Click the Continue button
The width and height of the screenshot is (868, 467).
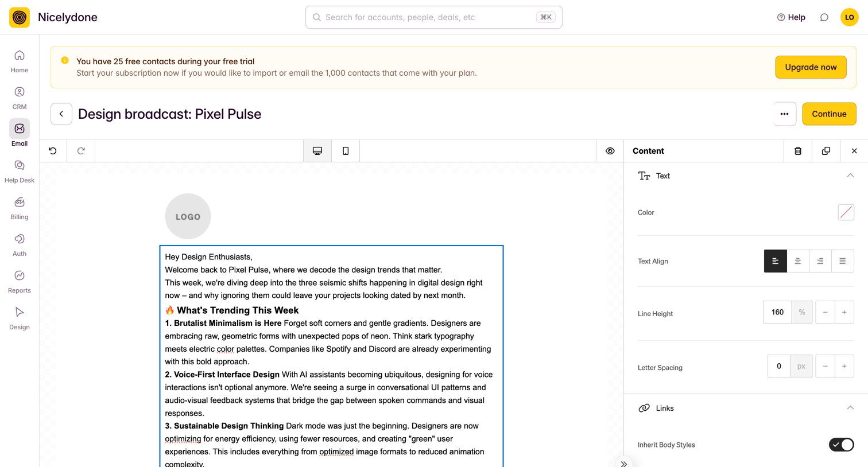pos(829,114)
